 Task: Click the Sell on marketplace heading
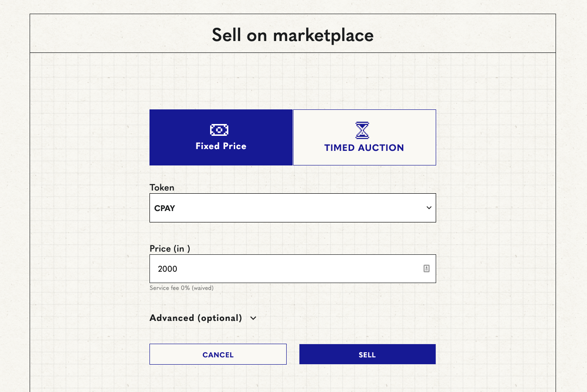(293, 35)
